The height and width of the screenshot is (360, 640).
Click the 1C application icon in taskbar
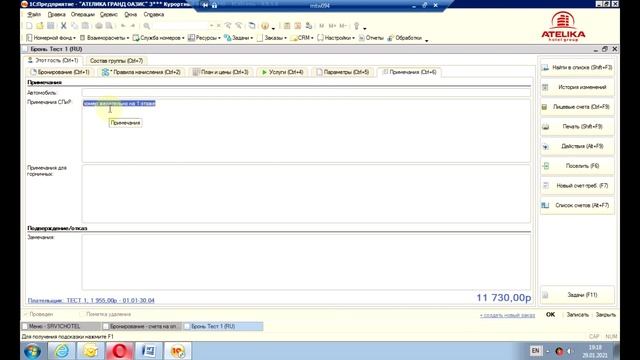178,351
